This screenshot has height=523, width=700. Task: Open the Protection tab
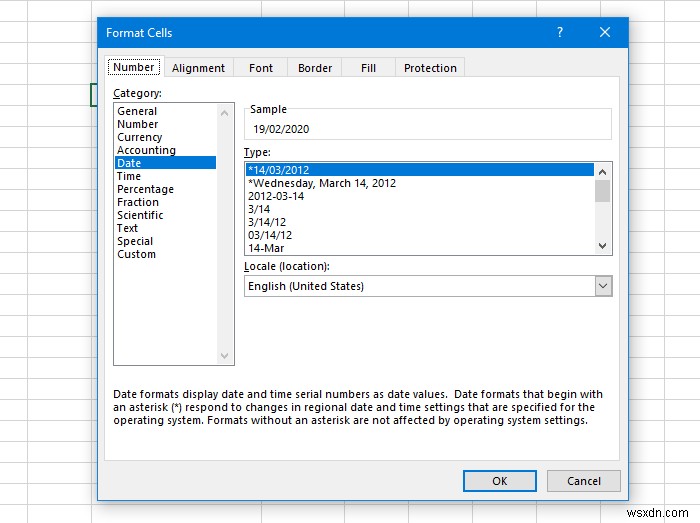pos(430,68)
